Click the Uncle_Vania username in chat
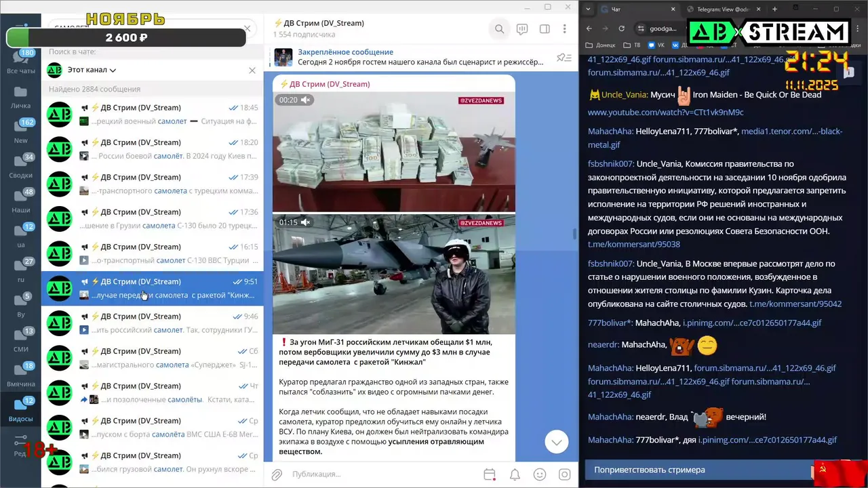The image size is (868, 488). (625, 95)
